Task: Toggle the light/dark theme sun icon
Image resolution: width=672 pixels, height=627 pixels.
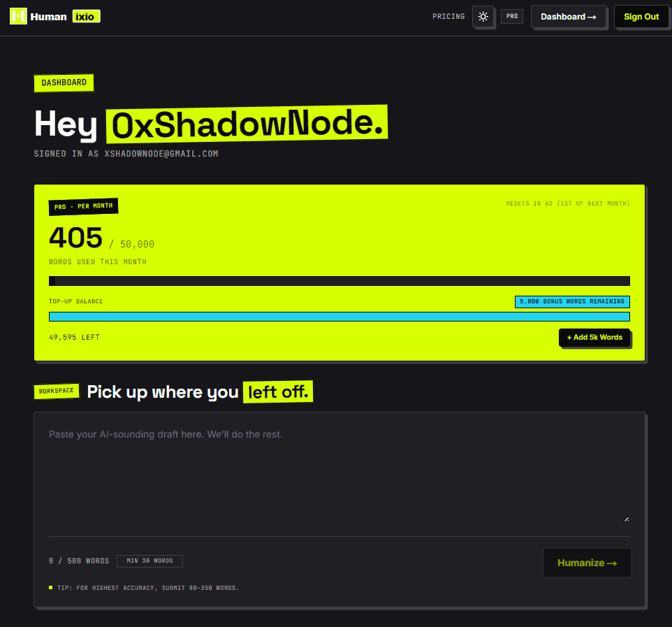Action: click(x=483, y=17)
